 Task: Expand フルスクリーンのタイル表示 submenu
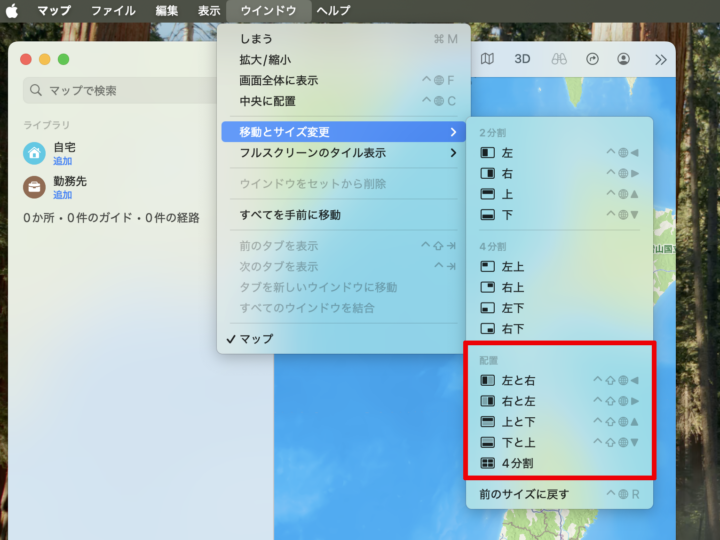click(x=343, y=152)
